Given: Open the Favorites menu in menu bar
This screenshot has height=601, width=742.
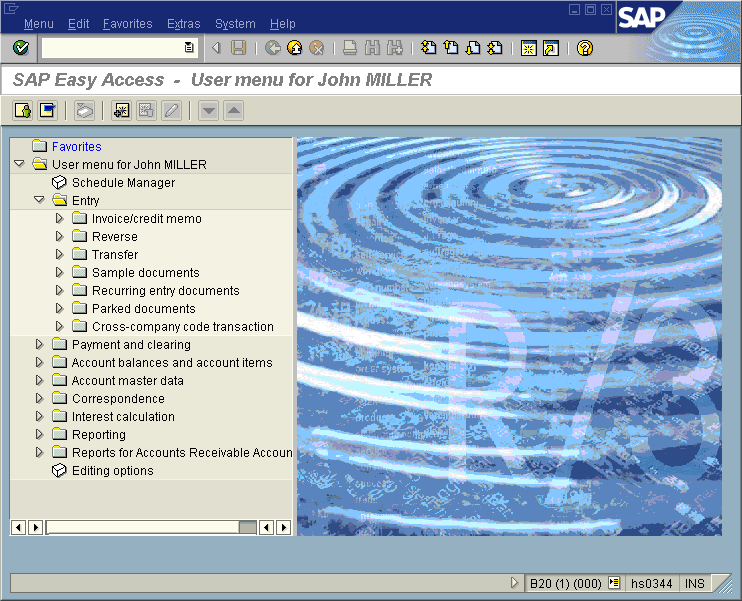Looking at the screenshot, I should [127, 24].
